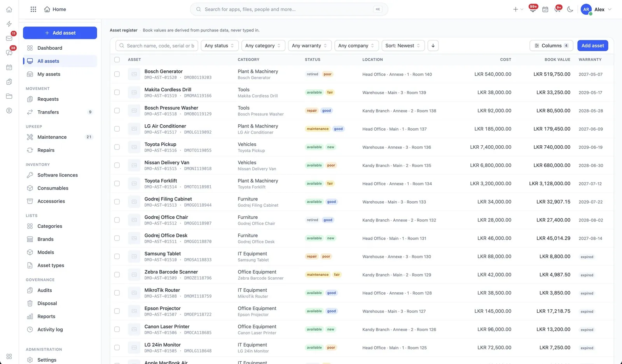Open the Any warranty filter dropdown
The height and width of the screenshot is (364, 622).
click(x=310, y=45)
